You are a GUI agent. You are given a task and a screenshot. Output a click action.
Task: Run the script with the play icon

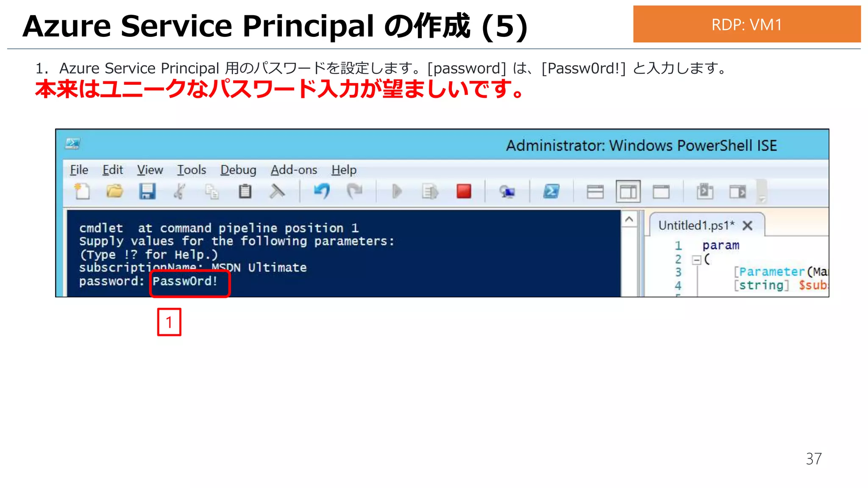397,191
